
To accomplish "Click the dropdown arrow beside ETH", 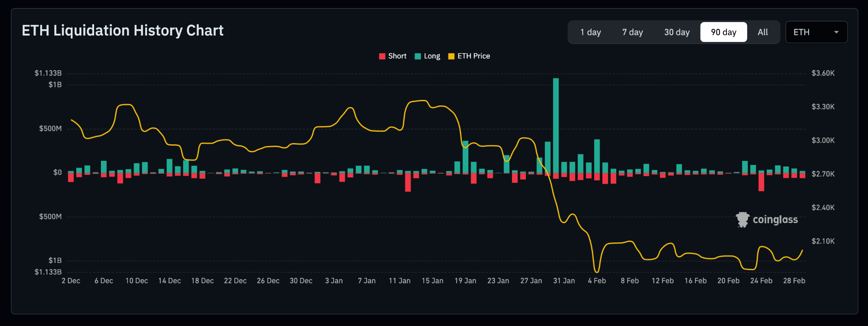I will pos(836,32).
